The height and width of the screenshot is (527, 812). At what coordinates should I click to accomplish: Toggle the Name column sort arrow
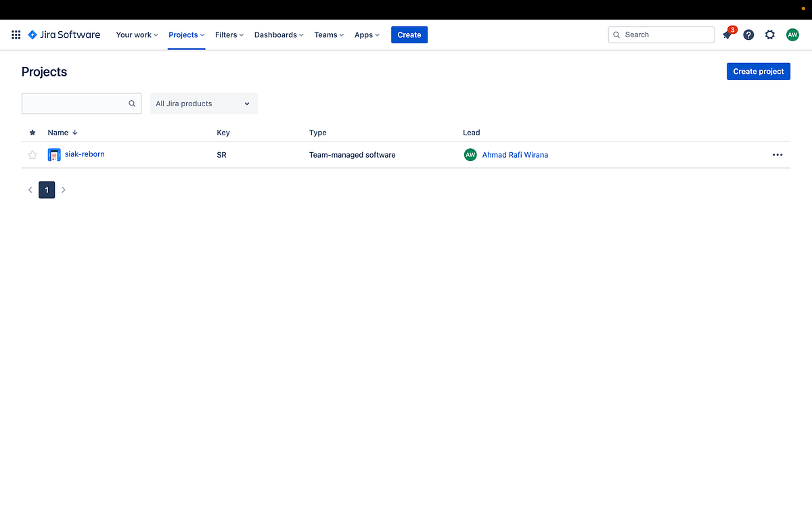pyautogui.click(x=74, y=133)
